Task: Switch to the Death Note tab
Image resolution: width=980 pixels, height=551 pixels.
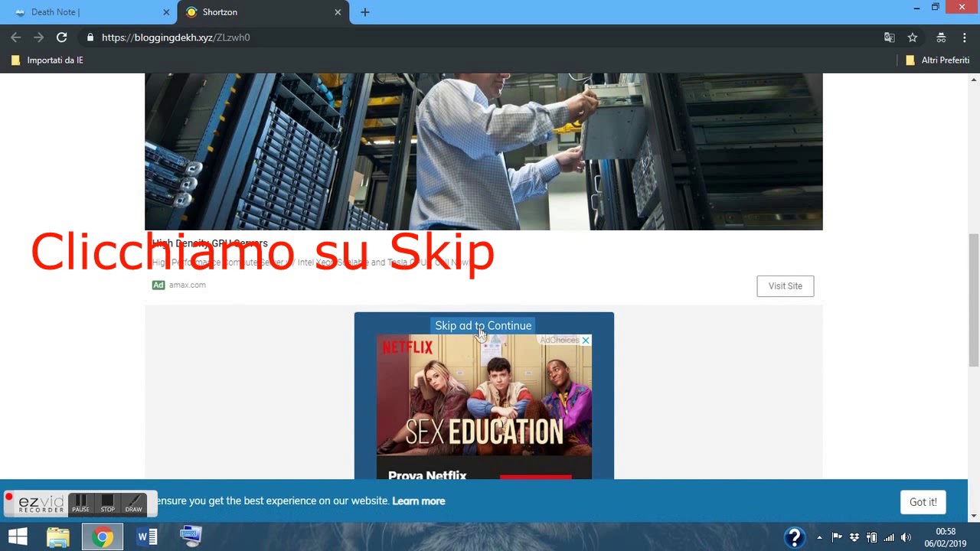Action: tap(89, 12)
